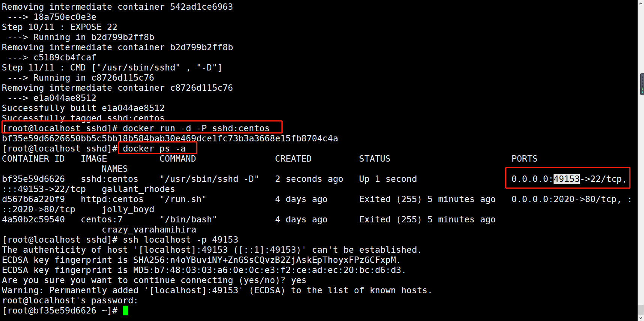The width and height of the screenshot is (644, 321).
Task: Click the 'CONTAINER ID' column header
Action: [x=33, y=159]
